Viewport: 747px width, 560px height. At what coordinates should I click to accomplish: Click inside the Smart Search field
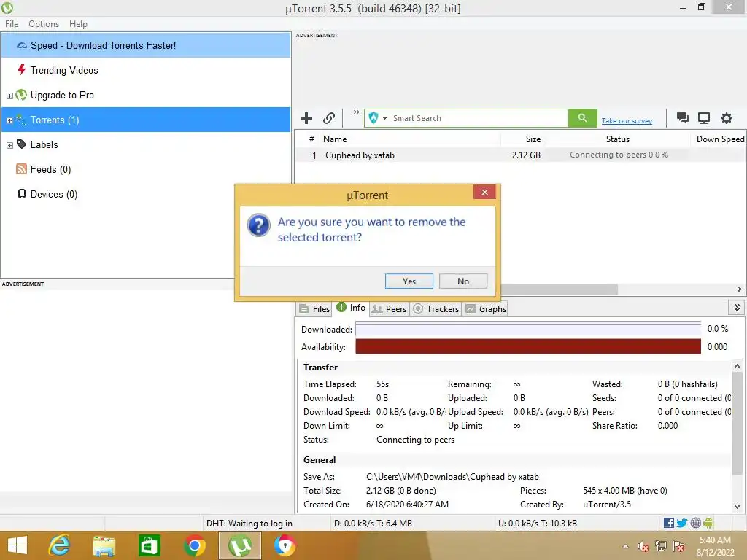(x=479, y=118)
